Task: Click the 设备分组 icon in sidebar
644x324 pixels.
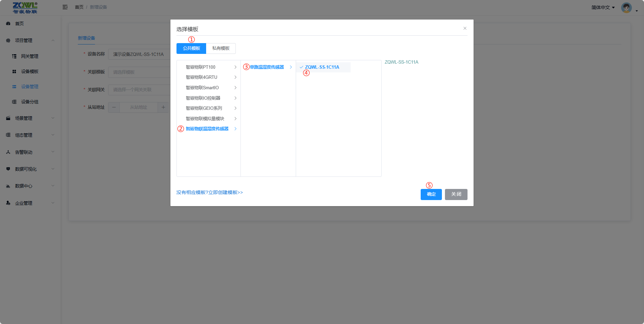Action: [14, 102]
